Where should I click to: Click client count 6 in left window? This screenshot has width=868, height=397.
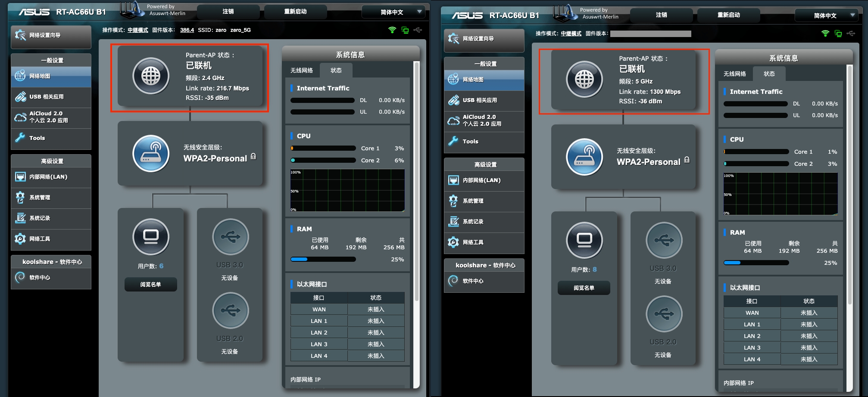tap(161, 266)
